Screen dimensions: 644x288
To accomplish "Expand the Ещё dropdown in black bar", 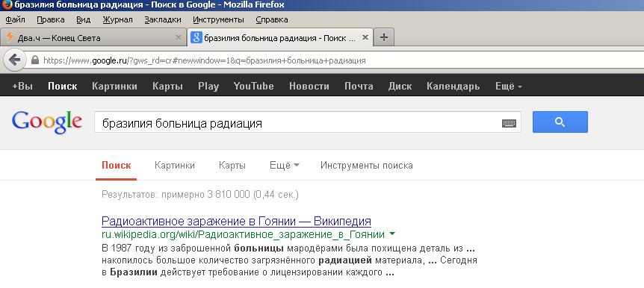I will (x=509, y=86).
